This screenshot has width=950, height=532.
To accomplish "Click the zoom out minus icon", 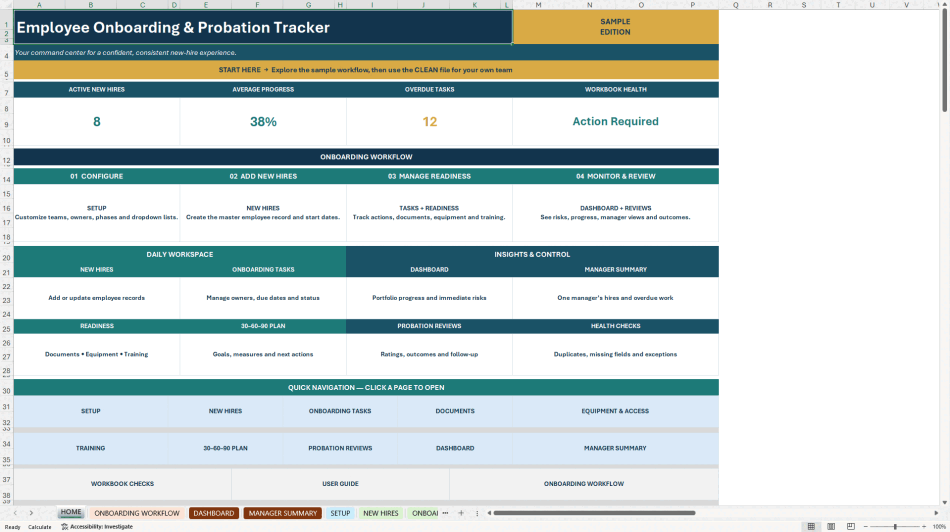I will pos(865,527).
